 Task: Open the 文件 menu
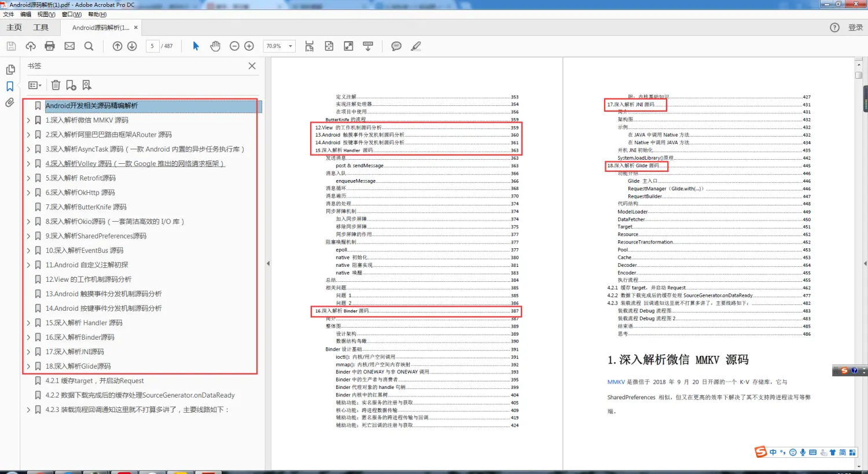[9, 14]
